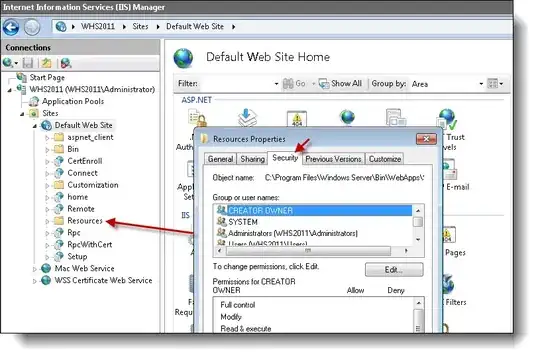This screenshot has height=360, width=540.
Task: Click the Go filter button
Action: point(294,84)
